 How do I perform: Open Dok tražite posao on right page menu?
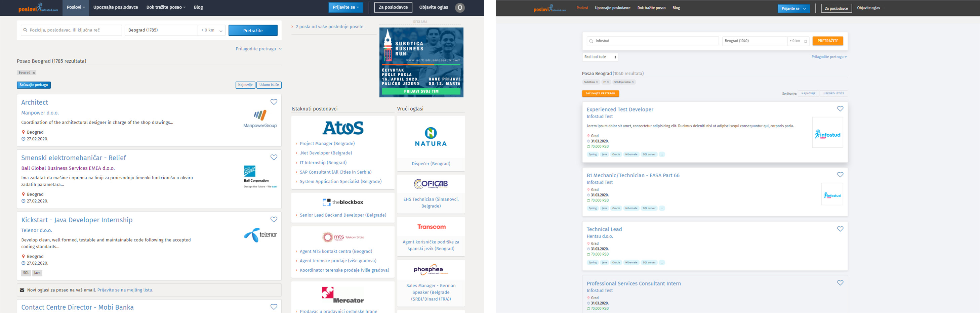click(x=651, y=8)
